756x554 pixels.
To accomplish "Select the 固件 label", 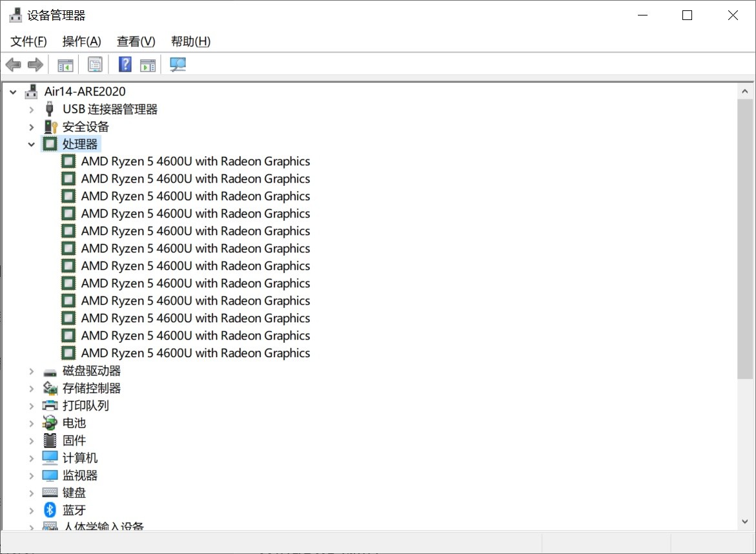I will pyautogui.click(x=74, y=441).
